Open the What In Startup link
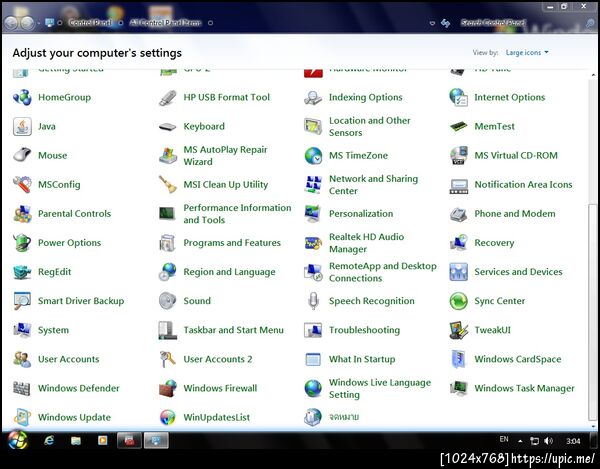The image size is (600, 469). click(362, 359)
